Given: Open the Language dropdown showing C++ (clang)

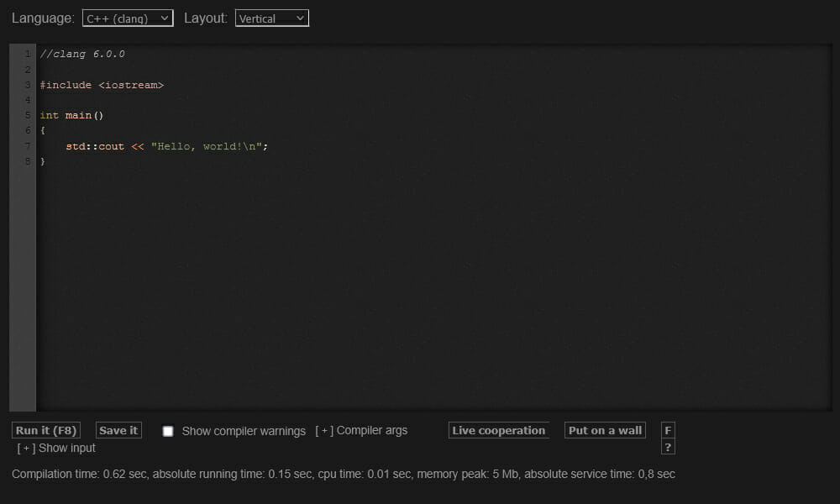Looking at the screenshot, I should click(x=128, y=18).
